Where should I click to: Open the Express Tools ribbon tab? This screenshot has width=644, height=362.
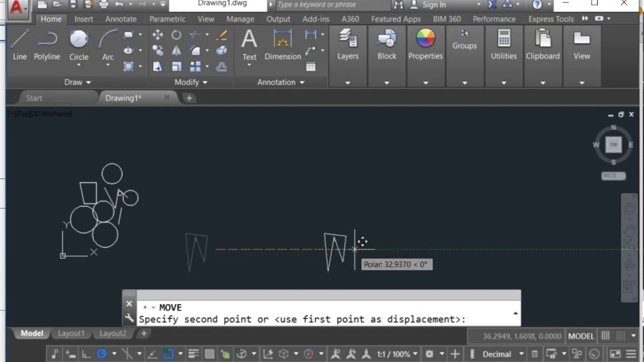(x=551, y=19)
